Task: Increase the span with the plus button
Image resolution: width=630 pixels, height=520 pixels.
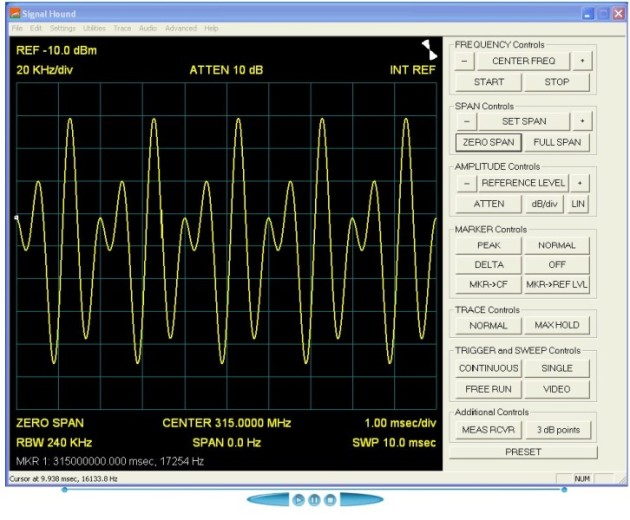Action: point(581,121)
